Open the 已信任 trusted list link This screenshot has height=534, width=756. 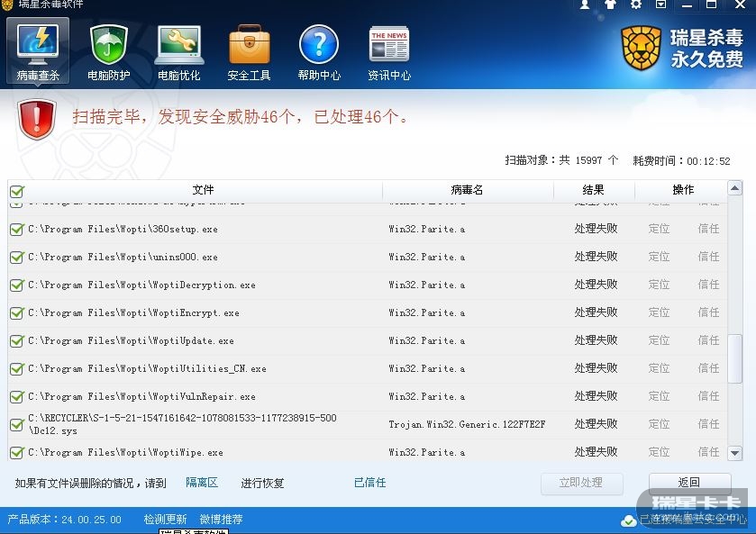(369, 483)
